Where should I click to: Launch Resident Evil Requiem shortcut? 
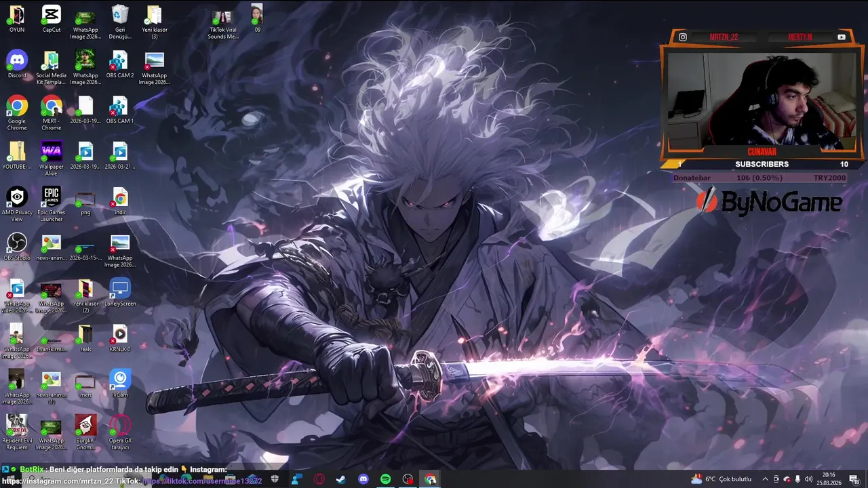click(17, 432)
